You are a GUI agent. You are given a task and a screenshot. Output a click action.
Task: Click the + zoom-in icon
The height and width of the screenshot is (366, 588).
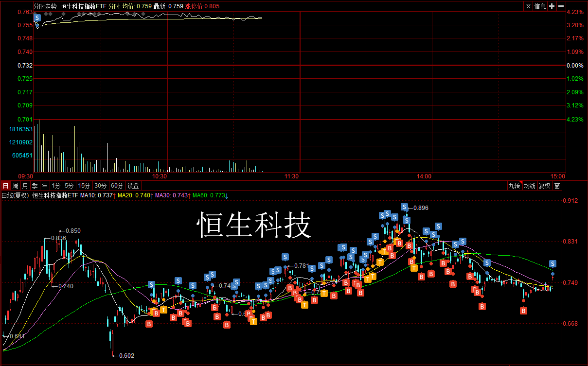(x=552, y=6)
